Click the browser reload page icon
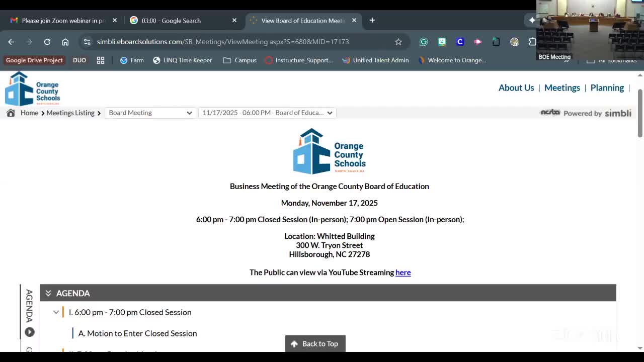The width and height of the screenshot is (644, 362). click(47, 42)
